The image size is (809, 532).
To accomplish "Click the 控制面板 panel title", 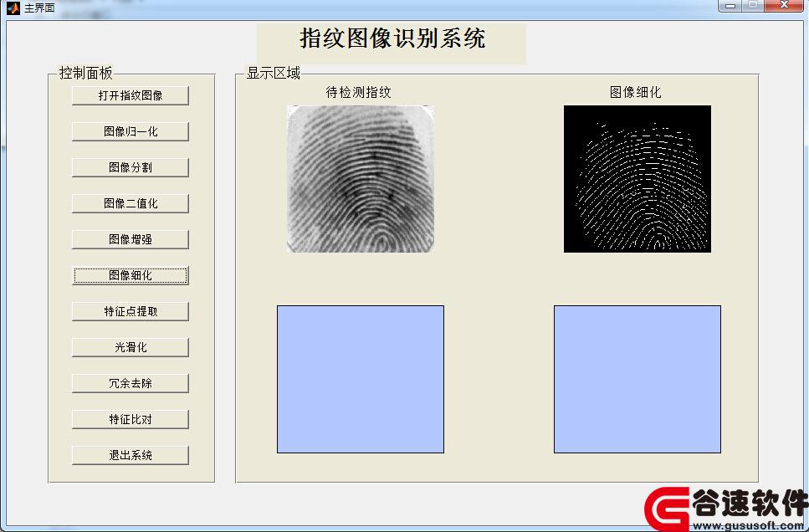I will (85, 74).
